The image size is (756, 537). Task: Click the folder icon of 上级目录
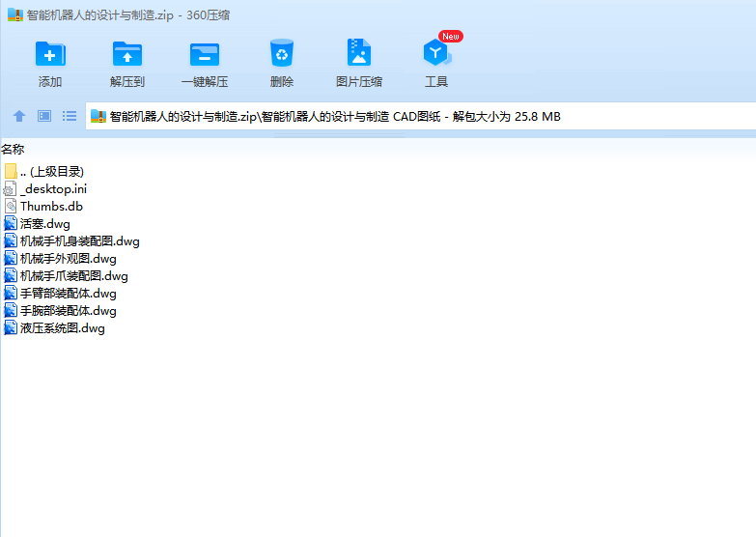(x=11, y=171)
